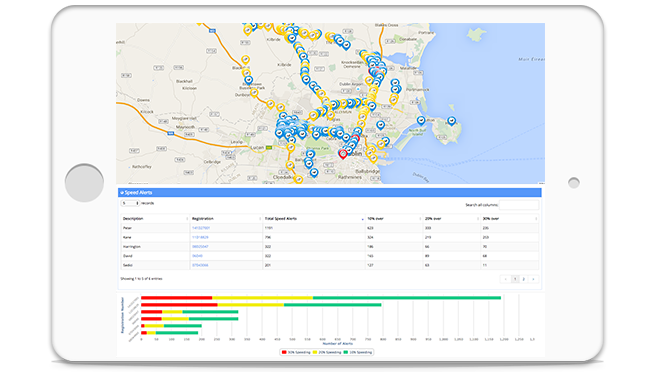Image resolution: width=654 pixels, height=372 pixels.
Task: Select the yellow marker near Blackhall road
Action: [x=246, y=60]
